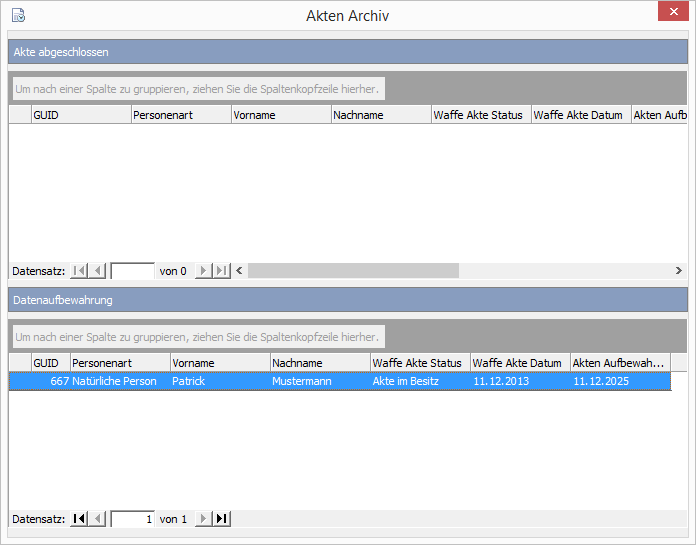This screenshot has height=545, width=696.
Task: Click first-record button in Akte abgeschlossen navigator
Action: coord(79,271)
